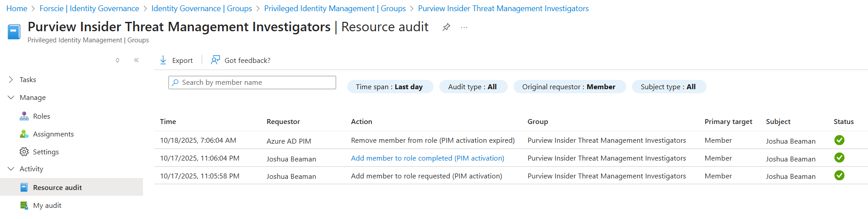Open the Audit type filter

pos(473,87)
